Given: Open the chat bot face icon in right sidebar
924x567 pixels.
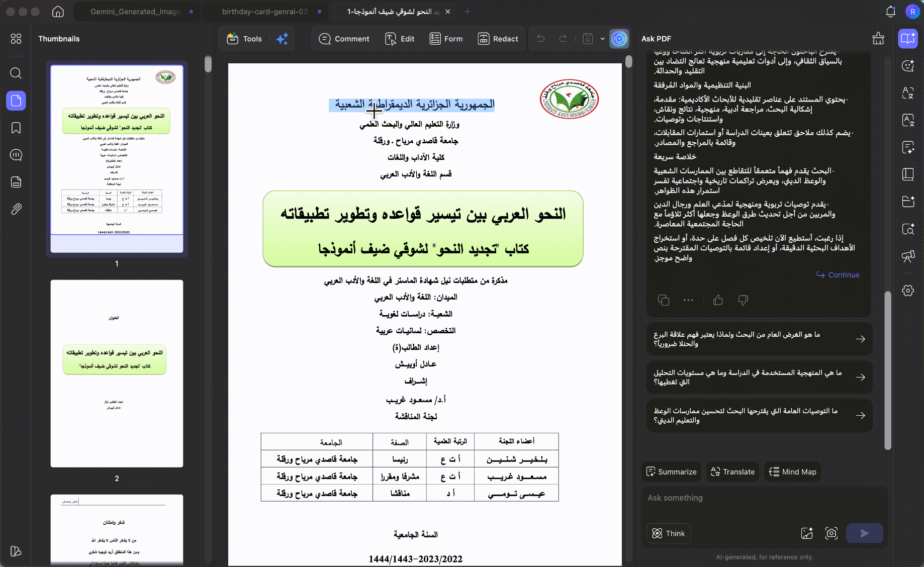Looking at the screenshot, I should pos(908,65).
